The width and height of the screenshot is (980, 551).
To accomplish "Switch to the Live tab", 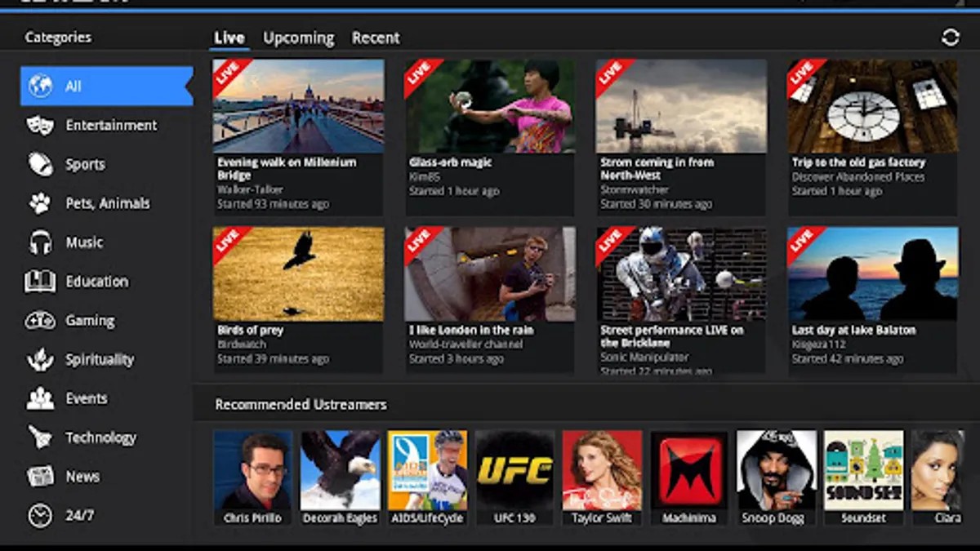I will point(229,38).
